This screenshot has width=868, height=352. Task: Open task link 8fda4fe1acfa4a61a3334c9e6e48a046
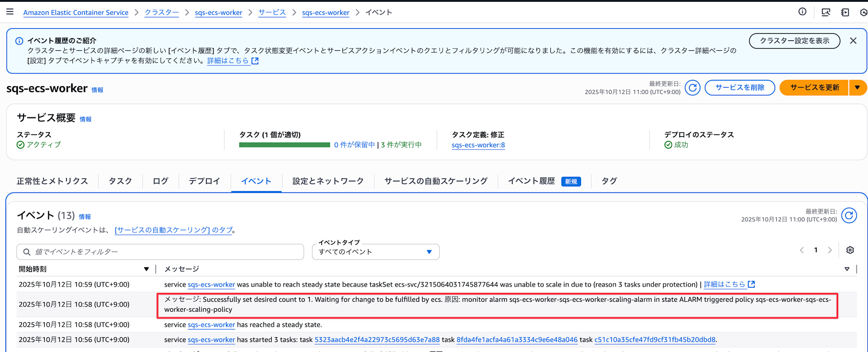pyautogui.click(x=517, y=340)
